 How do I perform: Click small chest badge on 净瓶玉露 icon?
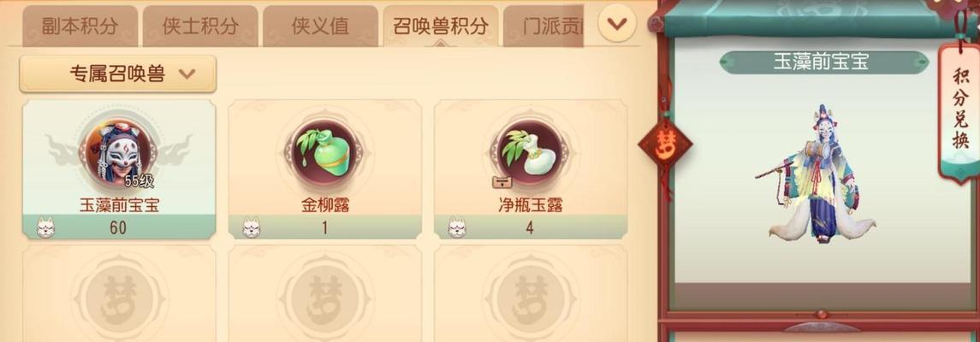point(502,181)
